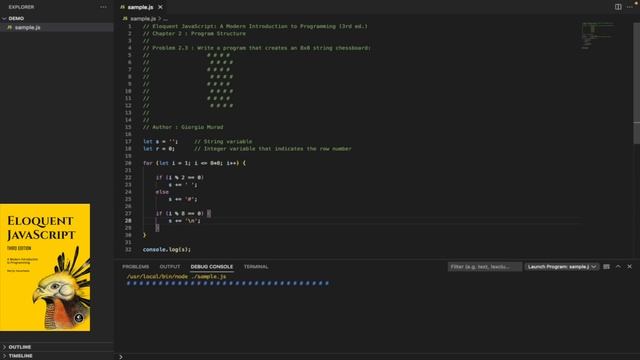Switch to the OUTPUT tab
Viewport: 640px width, 360px height.
[170, 267]
